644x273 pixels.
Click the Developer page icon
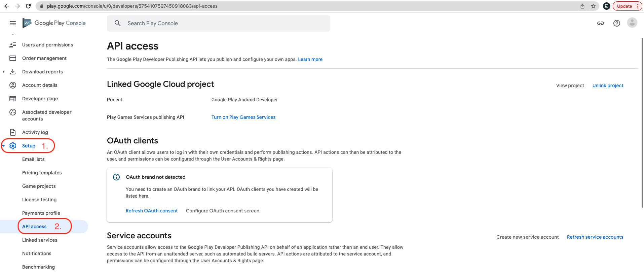(x=13, y=99)
